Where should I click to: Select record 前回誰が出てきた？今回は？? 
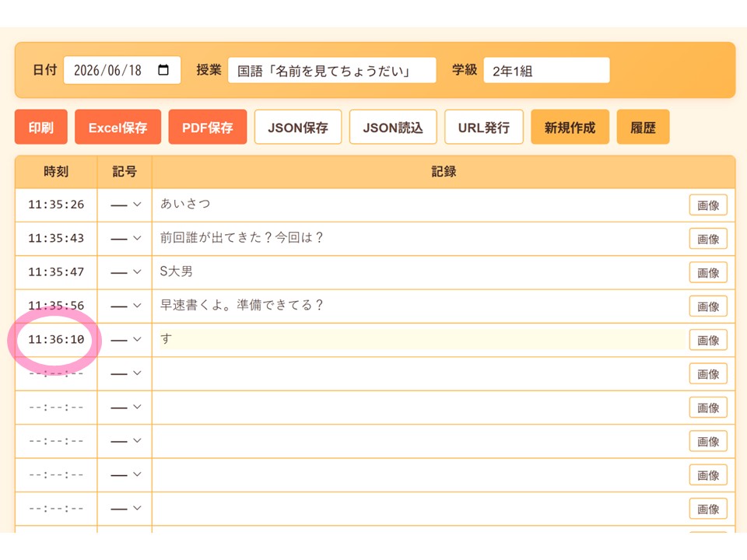click(241, 238)
